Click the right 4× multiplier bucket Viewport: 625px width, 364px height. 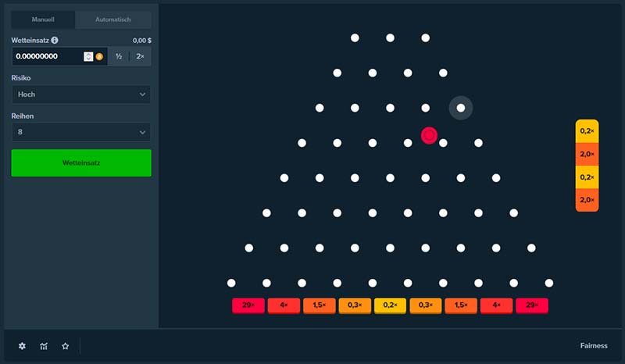tap(496, 305)
